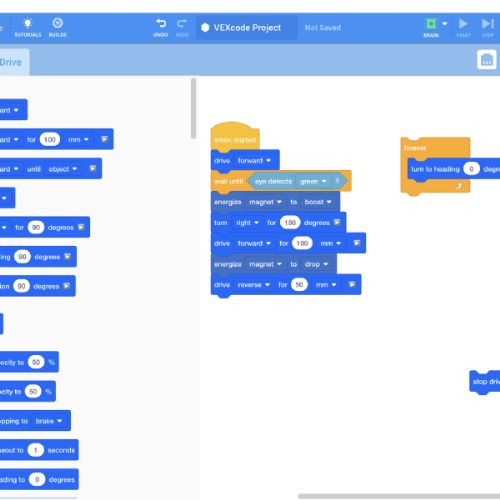500x500 pixels.
Task: Click the VEXcode Project name button
Action: tap(247, 28)
